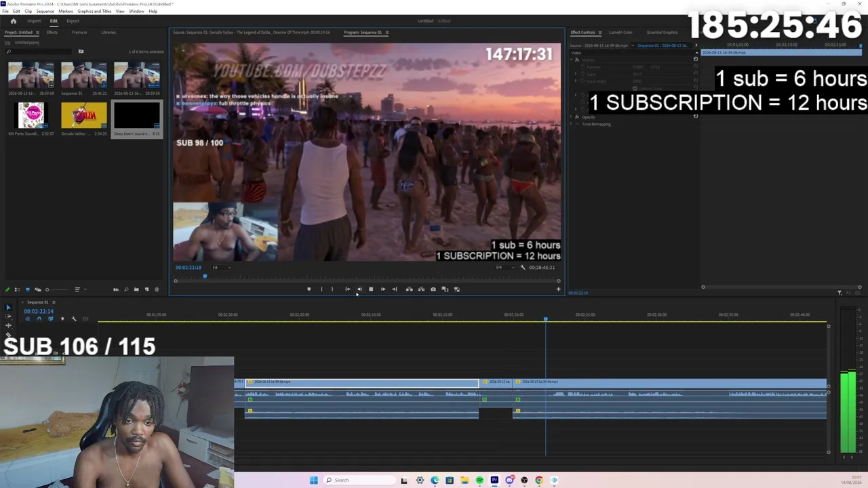Open the Graphics and Titles menu
868x488 pixels.
click(x=94, y=12)
